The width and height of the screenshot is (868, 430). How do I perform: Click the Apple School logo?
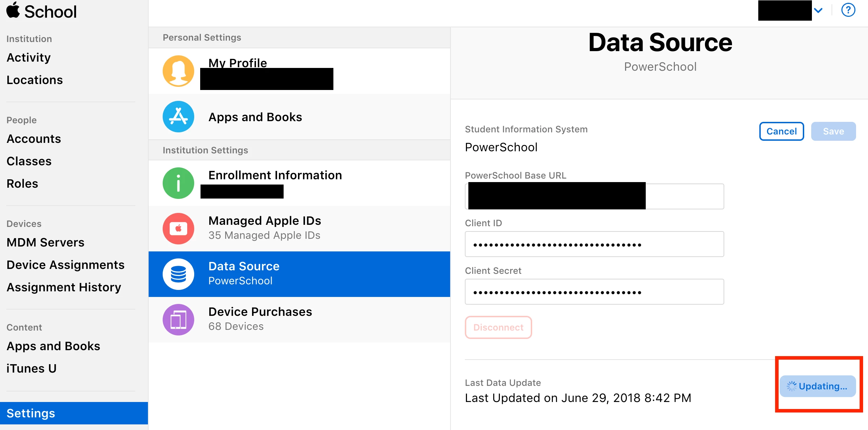(41, 11)
